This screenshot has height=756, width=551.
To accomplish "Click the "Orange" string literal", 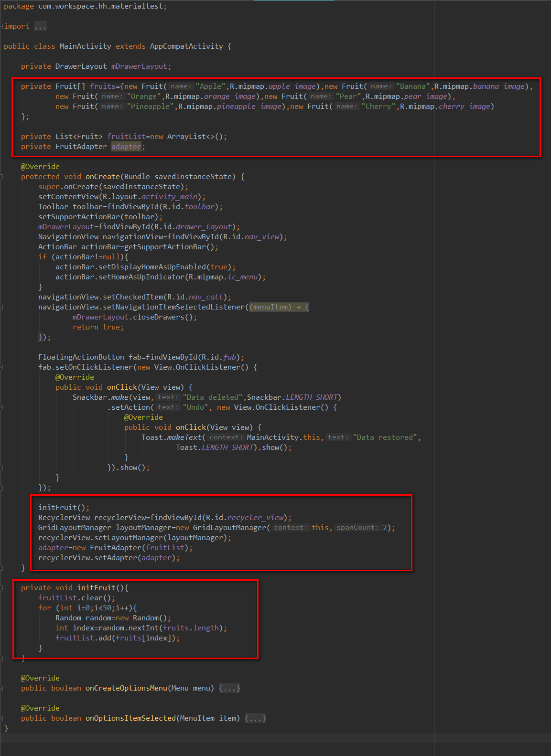I will [144, 96].
